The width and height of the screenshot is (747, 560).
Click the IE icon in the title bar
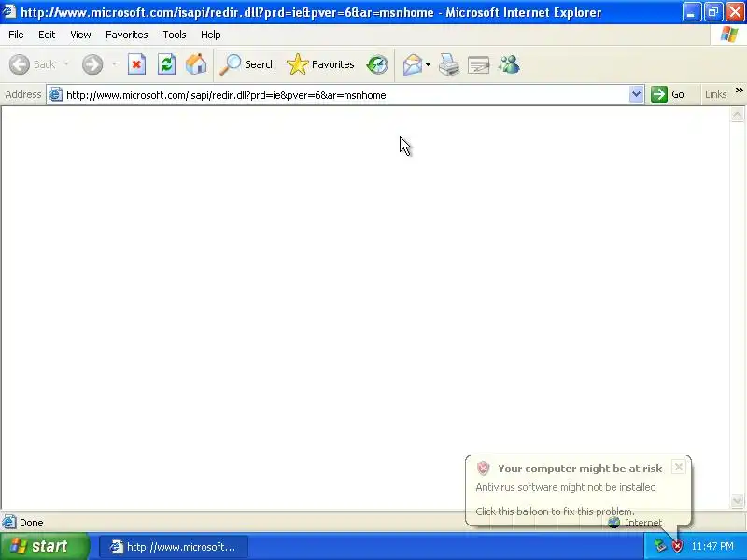click(9, 11)
